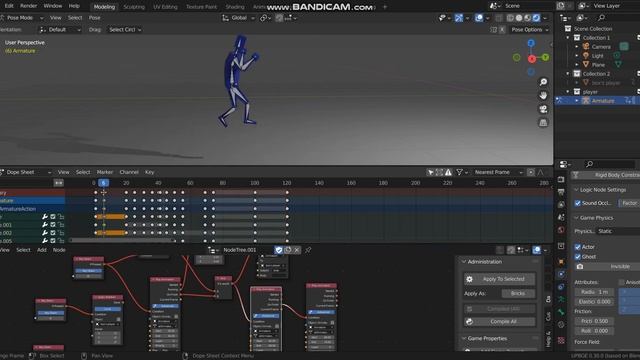Open Dope Sheet mode dropdown

(26, 172)
